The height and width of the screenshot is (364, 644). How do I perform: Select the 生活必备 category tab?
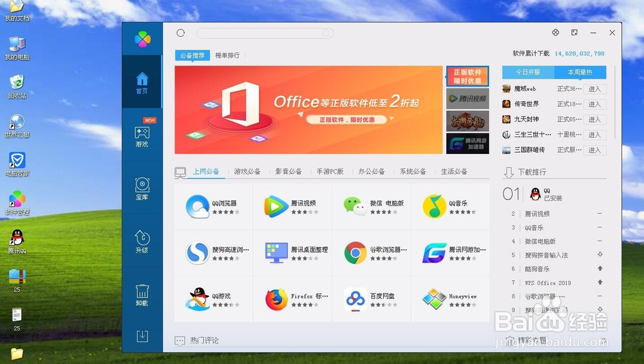tap(454, 171)
